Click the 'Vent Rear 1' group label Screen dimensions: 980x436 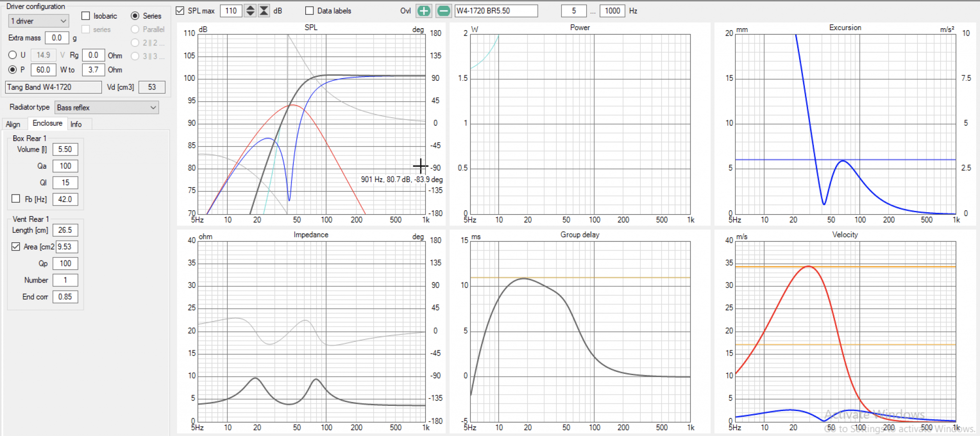click(31, 219)
